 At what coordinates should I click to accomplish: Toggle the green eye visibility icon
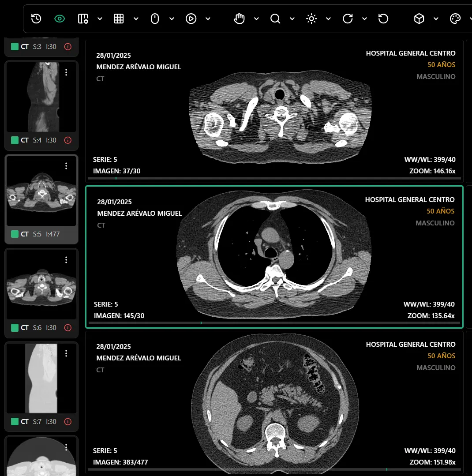[x=60, y=19]
